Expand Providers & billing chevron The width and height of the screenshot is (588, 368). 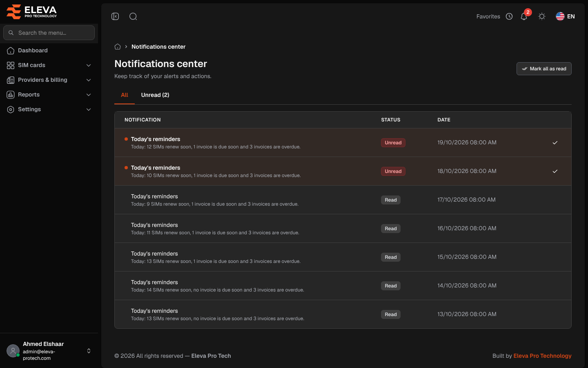pos(89,80)
